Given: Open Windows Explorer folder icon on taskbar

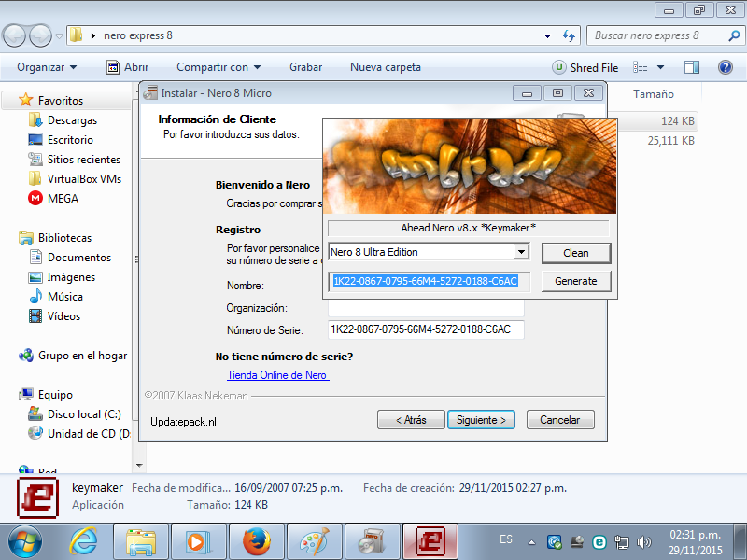Looking at the screenshot, I should pyautogui.click(x=141, y=542).
